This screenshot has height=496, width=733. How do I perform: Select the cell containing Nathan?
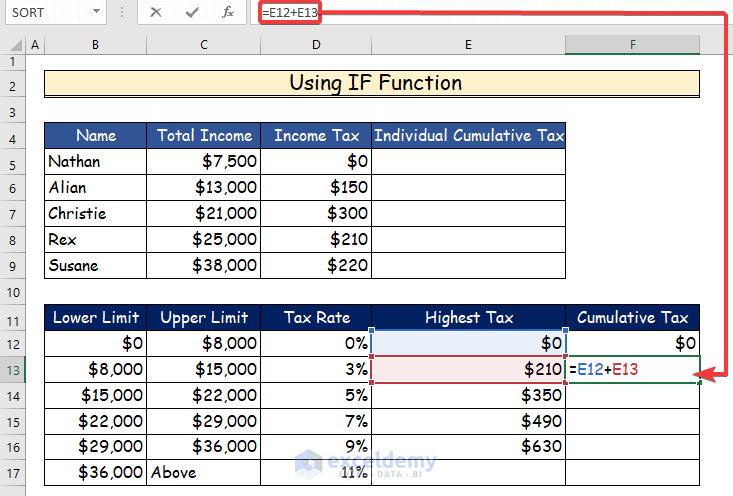(95, 162)
